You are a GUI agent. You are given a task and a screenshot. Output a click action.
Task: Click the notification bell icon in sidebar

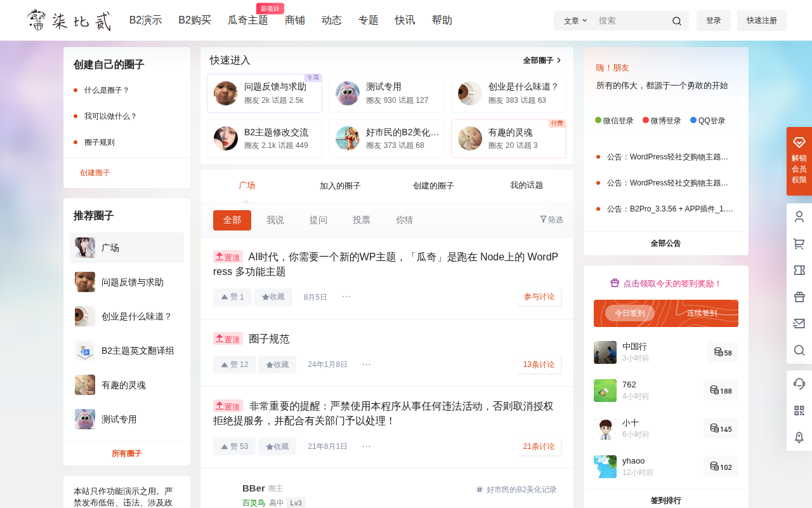tap(799, 437)
